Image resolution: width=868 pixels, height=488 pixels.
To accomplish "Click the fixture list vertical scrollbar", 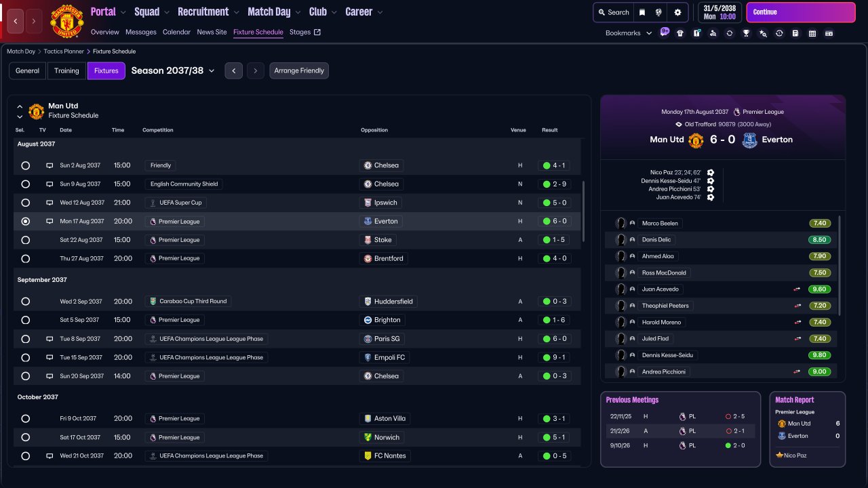I will (x=583, y=211).
